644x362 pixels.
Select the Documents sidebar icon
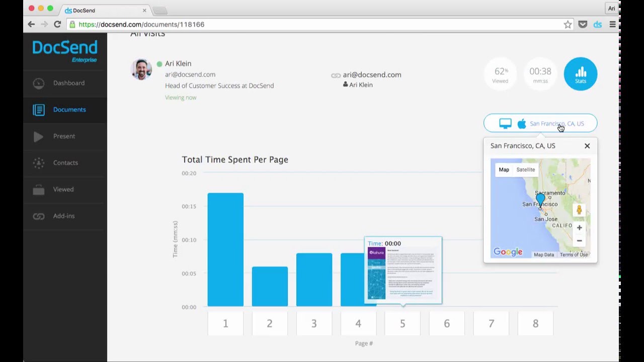coord(39,110)
